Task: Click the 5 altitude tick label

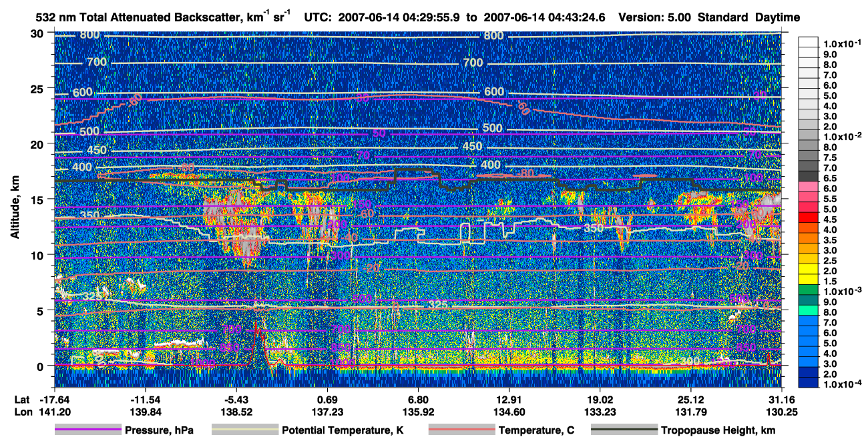Action: pos(41,310)
